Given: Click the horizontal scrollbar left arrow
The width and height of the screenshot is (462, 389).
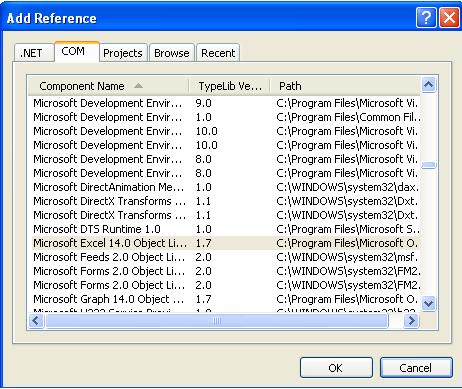Looking at the screenshot, I should pyautogui.click(x=36, y=321).
